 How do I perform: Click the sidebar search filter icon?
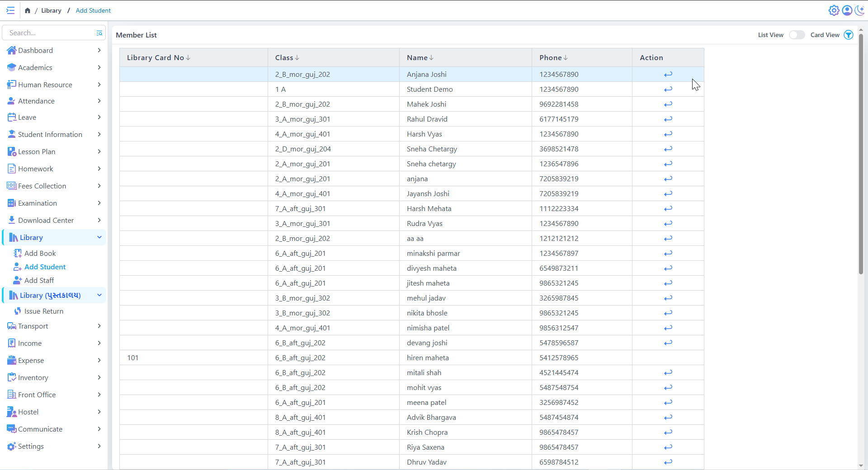coord(99,33)
